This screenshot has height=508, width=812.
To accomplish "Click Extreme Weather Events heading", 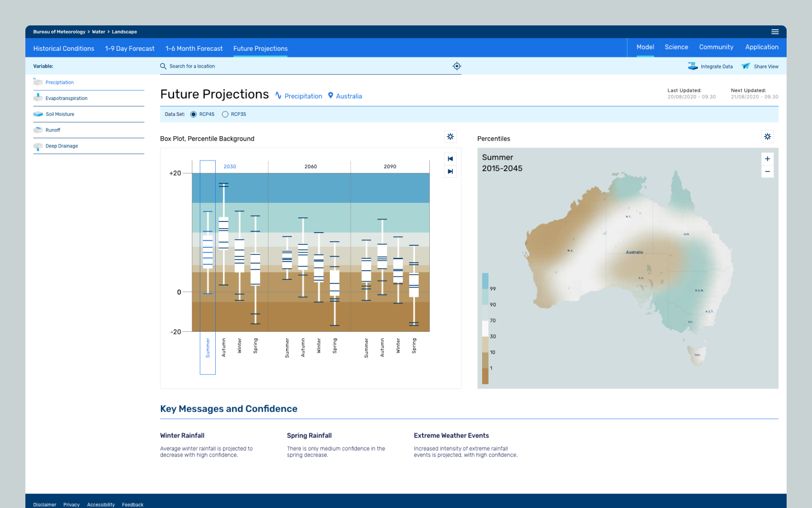I will tap(451, 435).
